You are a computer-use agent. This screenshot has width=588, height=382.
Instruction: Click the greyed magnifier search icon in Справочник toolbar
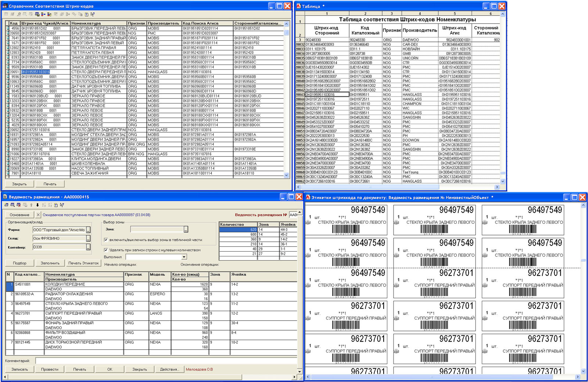point(19,14)
